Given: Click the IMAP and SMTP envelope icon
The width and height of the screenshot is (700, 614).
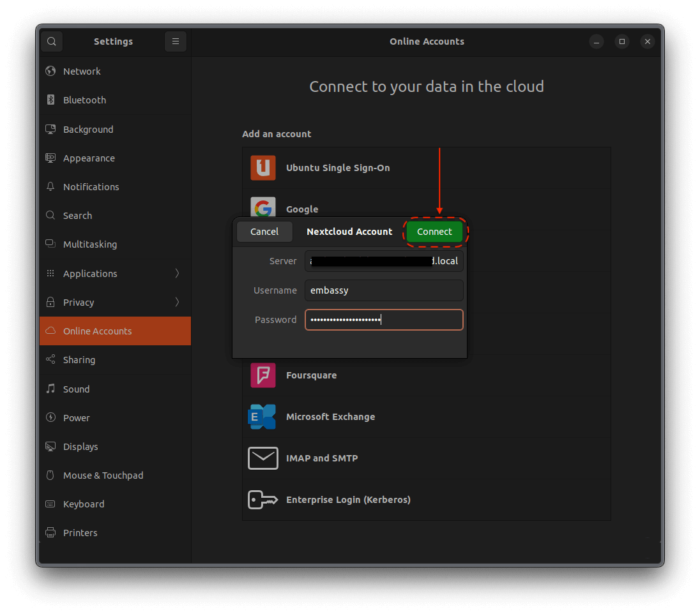Looking at the screenshot, I should point(263,458).
